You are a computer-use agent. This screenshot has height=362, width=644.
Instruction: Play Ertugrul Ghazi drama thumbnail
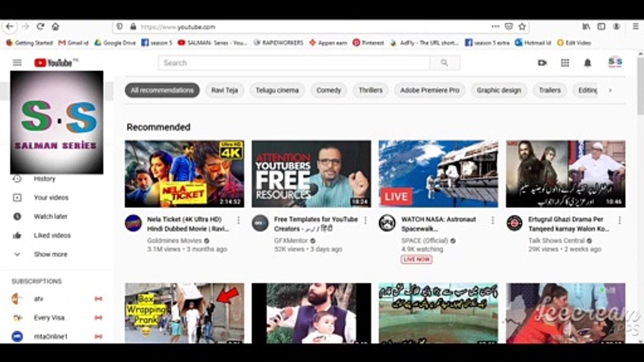click(x=566, y=174)
